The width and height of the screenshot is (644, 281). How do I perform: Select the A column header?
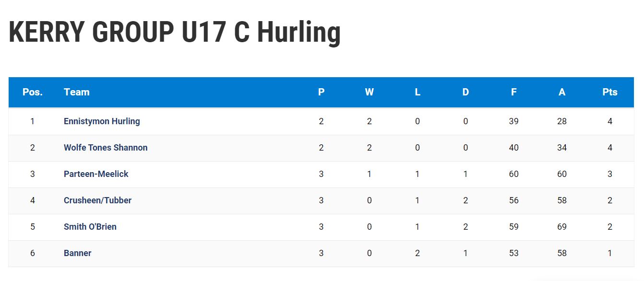coord(562,92)
